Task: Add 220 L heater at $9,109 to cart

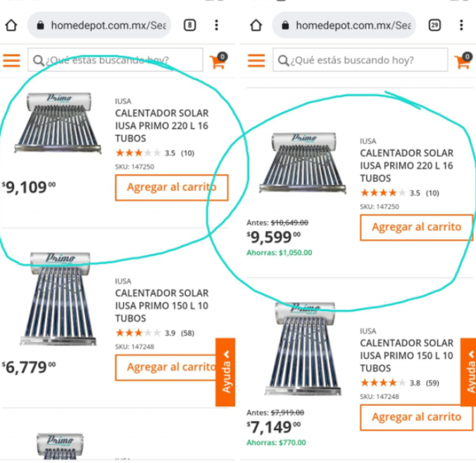Action: coord(171,187)
